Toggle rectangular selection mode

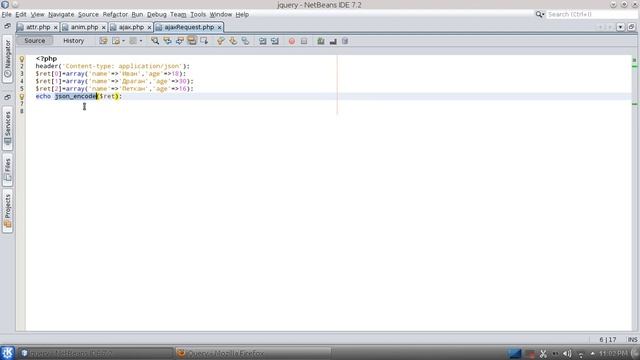click(204, 41)
